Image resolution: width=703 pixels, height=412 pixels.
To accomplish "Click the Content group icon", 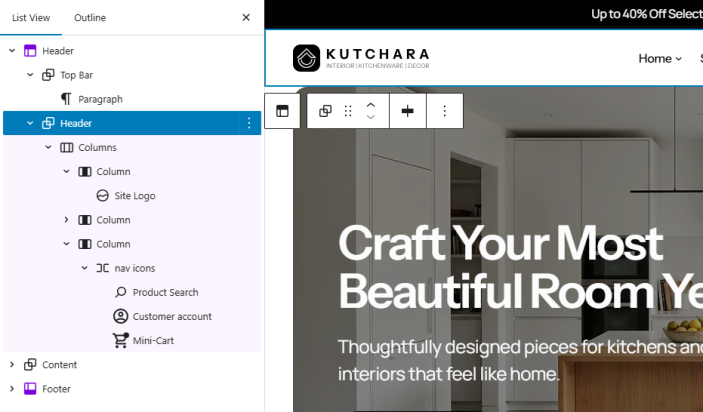I will click(30, 364).
